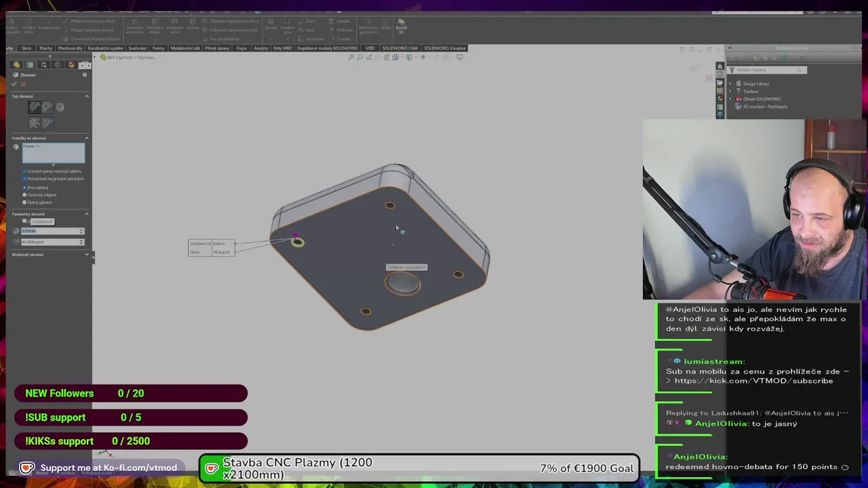Open the Plochy command tab

pos(45,48)
